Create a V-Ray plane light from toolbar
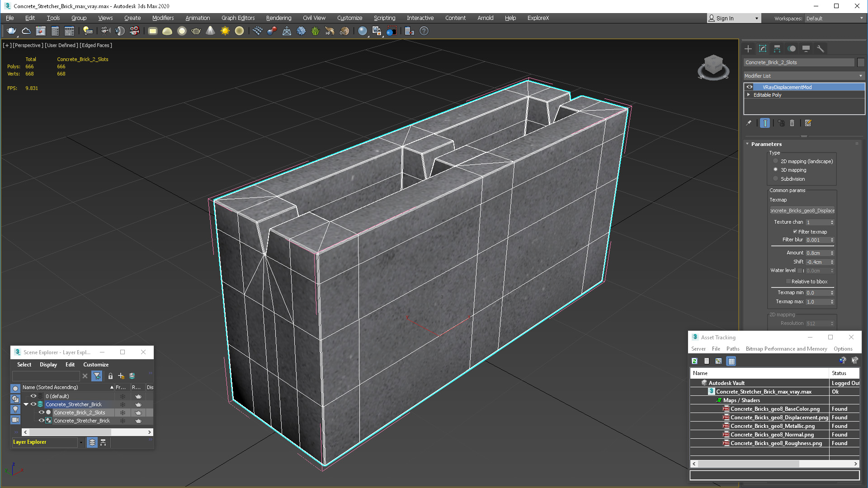This screenshot has width=868, height=488. click(153, 31)
